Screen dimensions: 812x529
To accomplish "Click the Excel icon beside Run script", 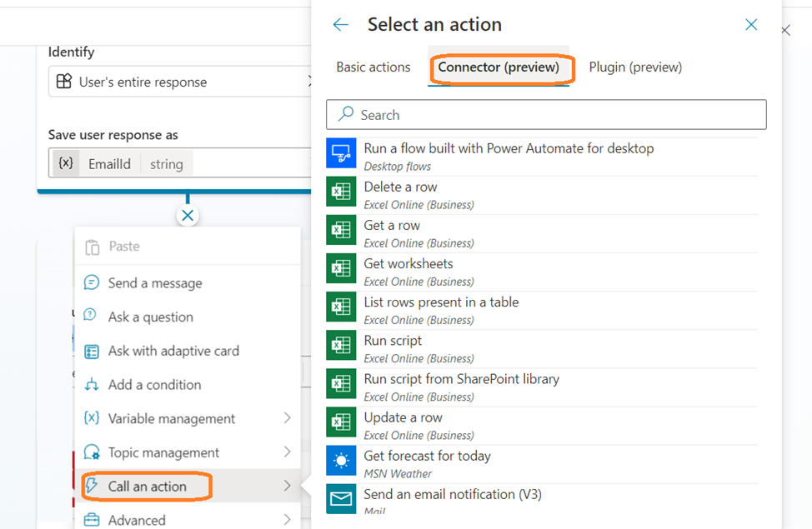I will 341,346.
